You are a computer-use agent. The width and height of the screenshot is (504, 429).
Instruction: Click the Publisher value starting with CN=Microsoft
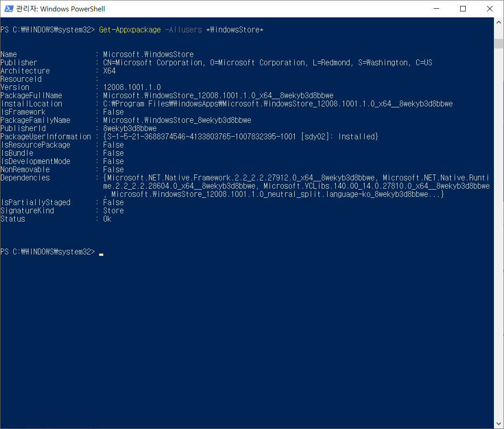click(x=268, y=63)
